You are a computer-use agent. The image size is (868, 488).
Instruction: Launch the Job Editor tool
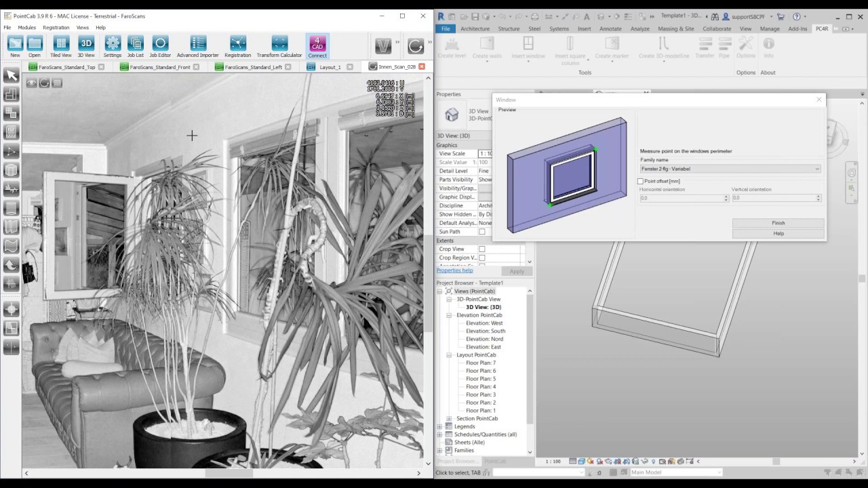coord(160,45)
